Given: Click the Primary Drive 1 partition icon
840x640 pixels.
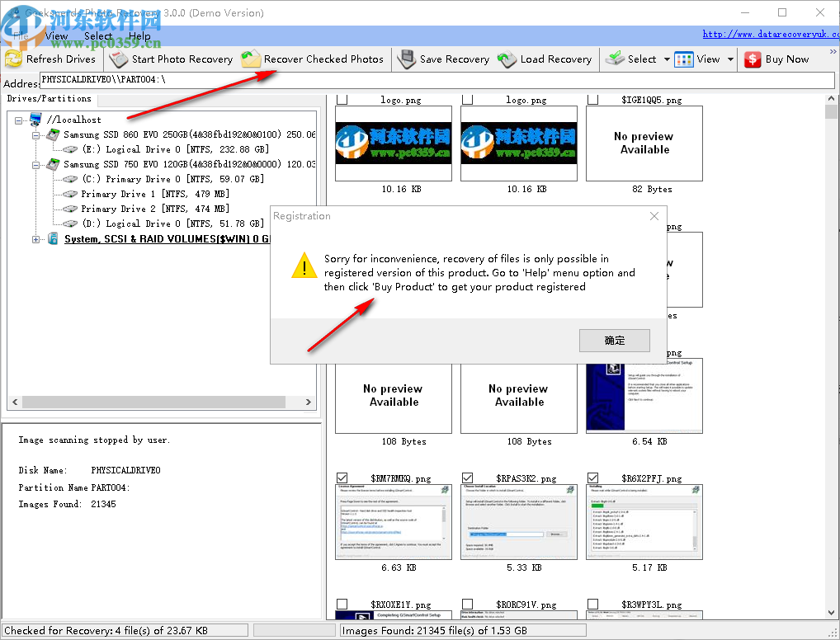Looking at the screenshot, I should pos(70,194).
